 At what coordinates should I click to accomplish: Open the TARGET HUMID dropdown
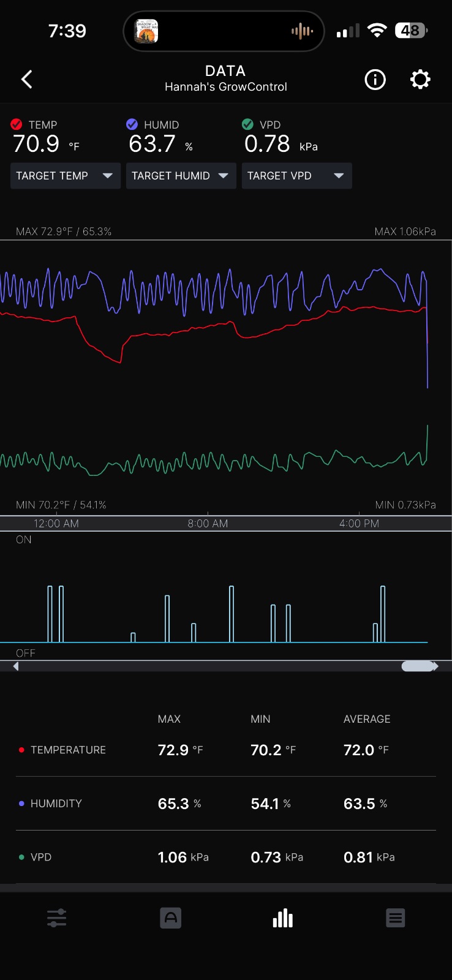point(181,176)
